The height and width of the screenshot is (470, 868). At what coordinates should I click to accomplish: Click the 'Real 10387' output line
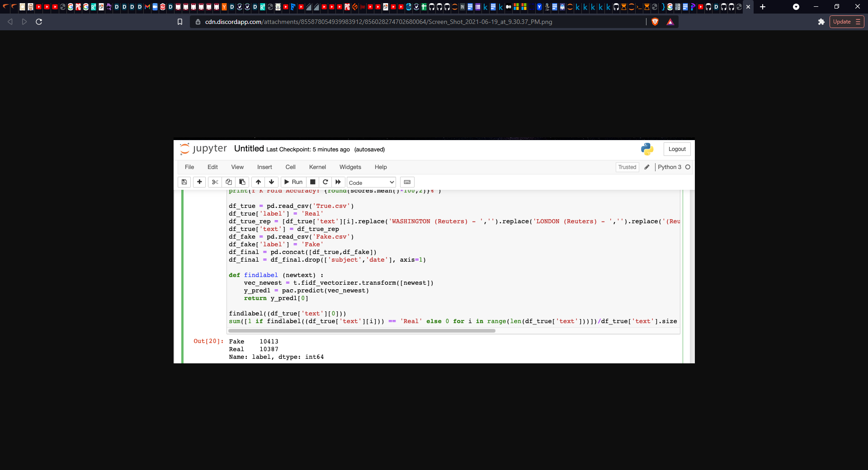pos(253,349)
